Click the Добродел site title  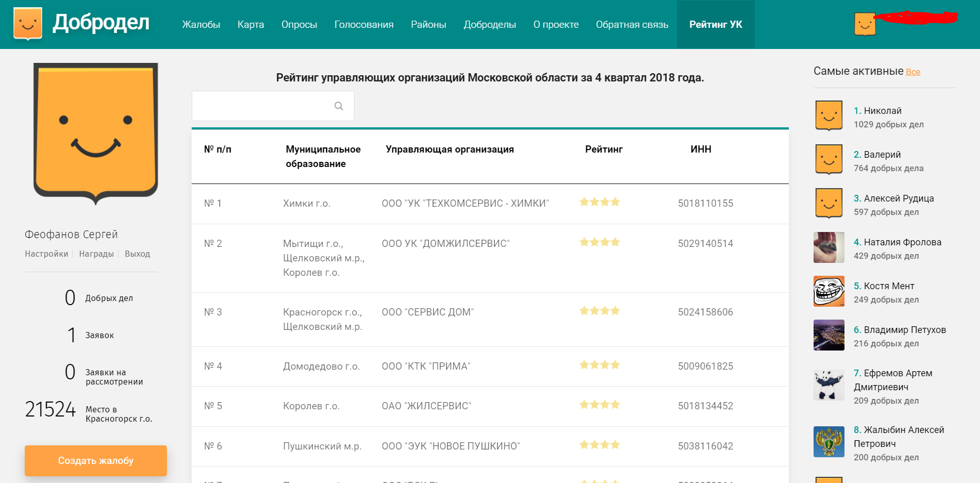coord(101,22)
